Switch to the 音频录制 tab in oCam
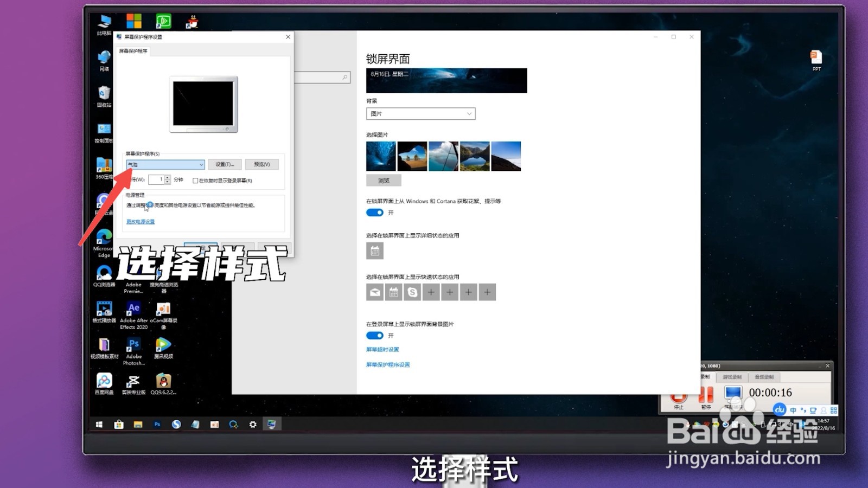The height and width of the screenshot is (488, 868). point(764,376)
